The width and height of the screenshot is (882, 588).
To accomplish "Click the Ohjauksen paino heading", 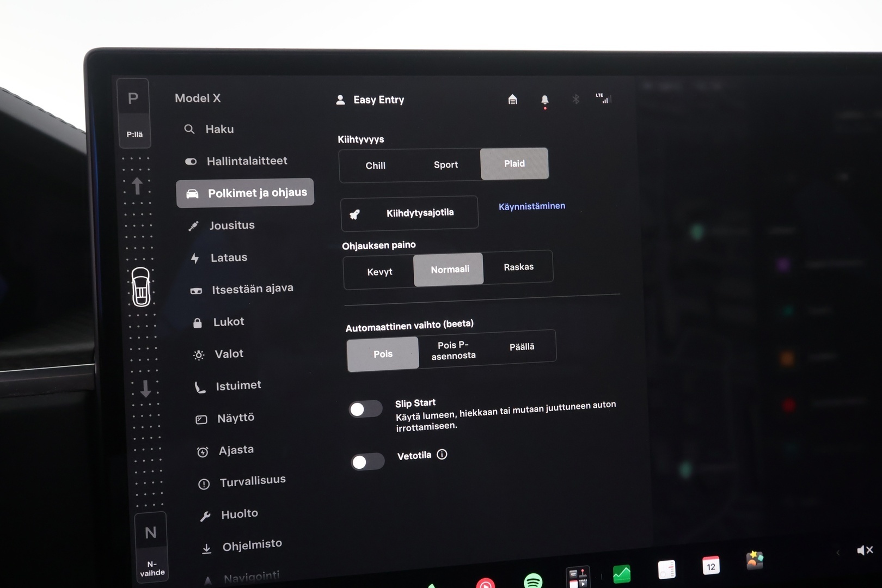I will coord(379,246).
